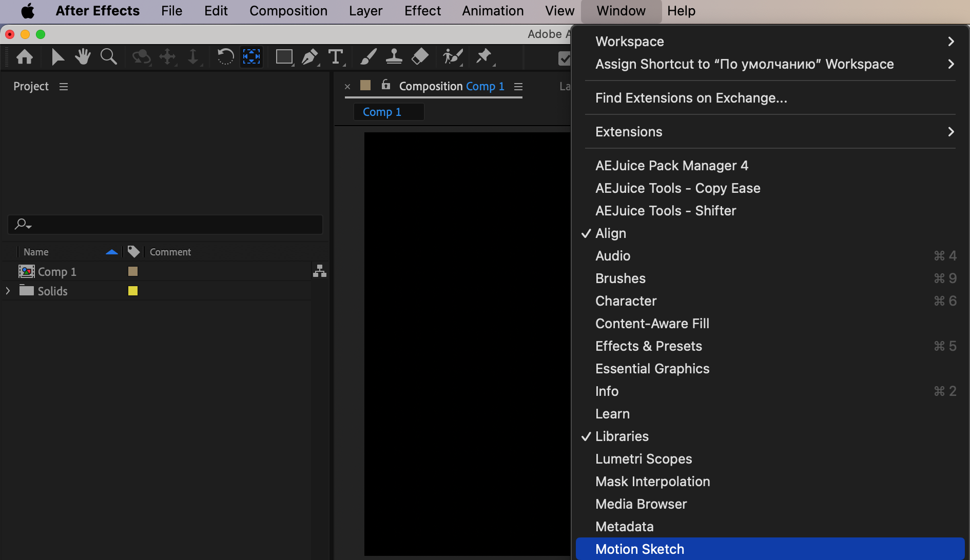
Task: Select the Brush tool
Action: pos(368,57)
